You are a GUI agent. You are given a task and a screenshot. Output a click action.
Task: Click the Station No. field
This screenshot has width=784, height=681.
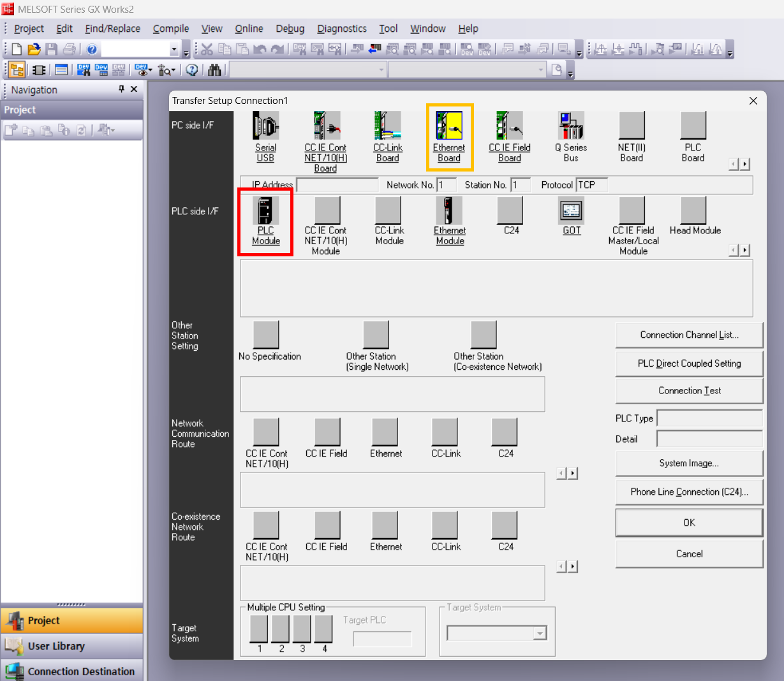coord(520,185)
